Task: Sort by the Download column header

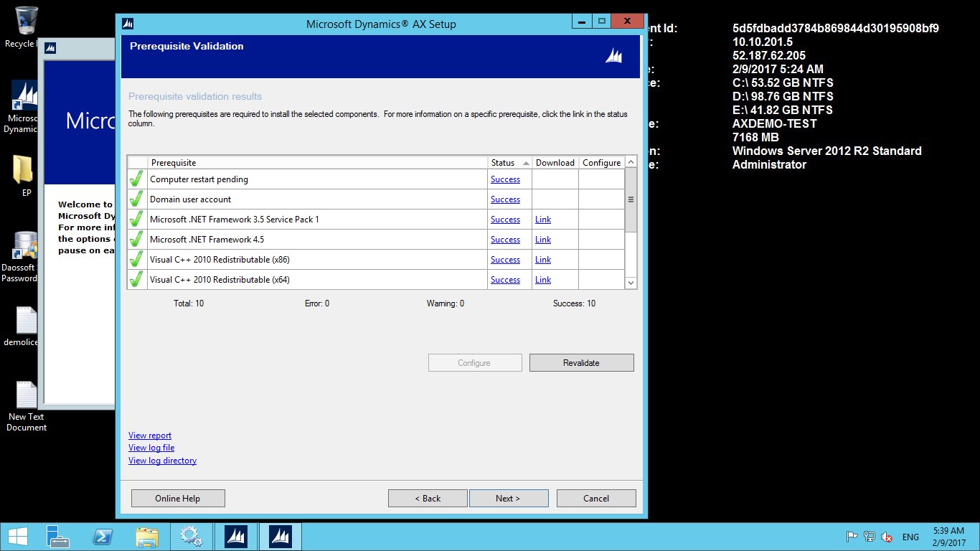Action: pos(555,163)
